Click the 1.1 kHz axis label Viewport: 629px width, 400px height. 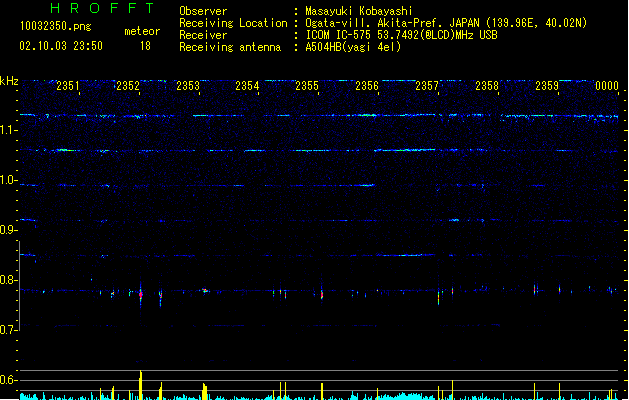pyautogui.click(x=8, y=130)
